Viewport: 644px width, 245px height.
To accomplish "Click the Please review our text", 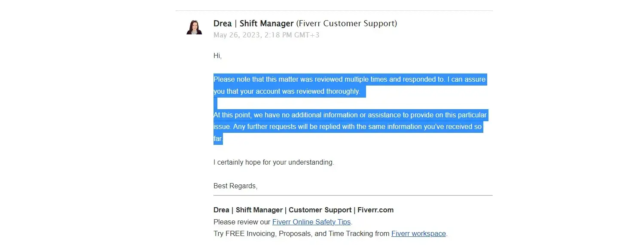I will [242, 222].
